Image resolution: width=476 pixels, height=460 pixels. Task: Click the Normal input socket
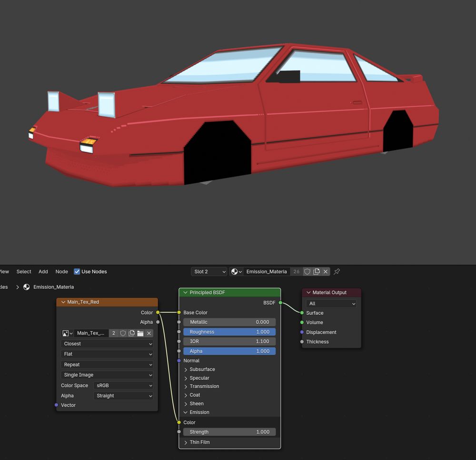click(179, 360)
